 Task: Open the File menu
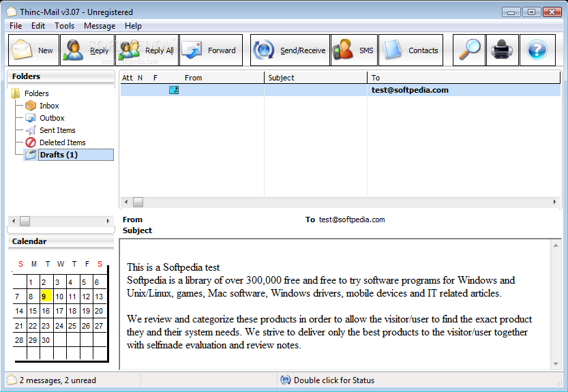(x=16, y=26)
